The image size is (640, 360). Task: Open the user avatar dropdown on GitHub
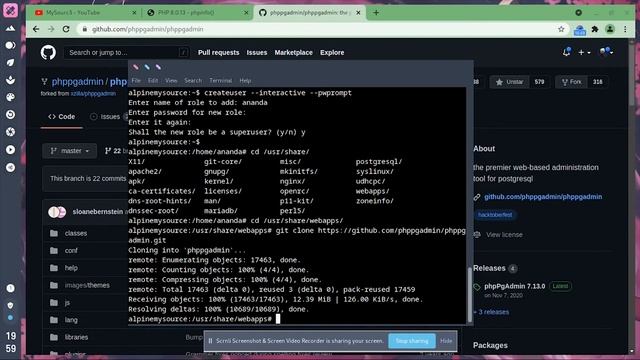(606, 52)
